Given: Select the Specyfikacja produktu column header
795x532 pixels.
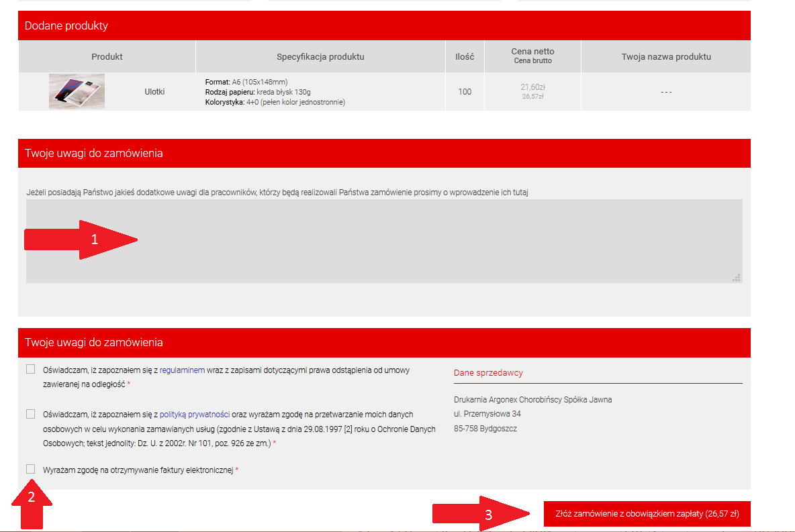Looking at the screenshot, I should pyautogui.click(x=320, y=57).
